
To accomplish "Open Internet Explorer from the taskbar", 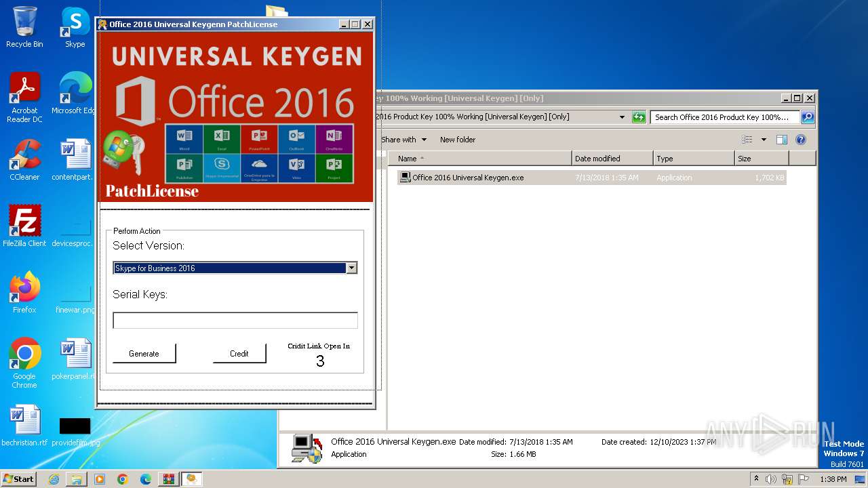I will coord(54,479).
